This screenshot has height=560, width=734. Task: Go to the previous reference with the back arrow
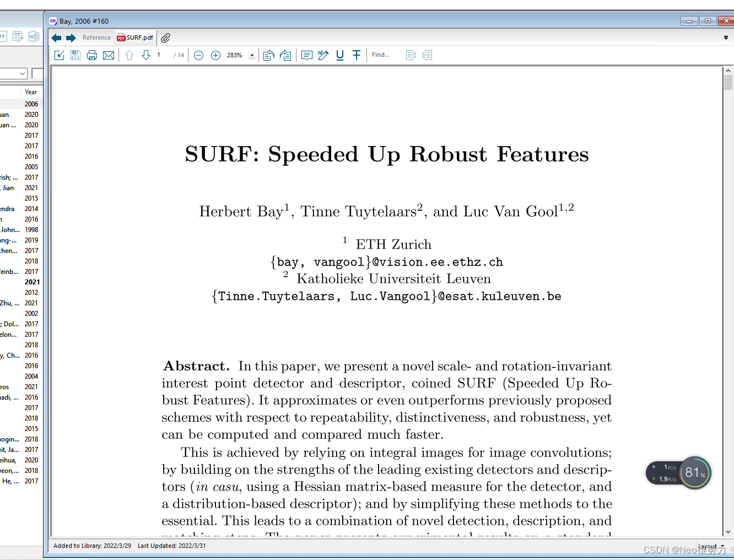56,38
